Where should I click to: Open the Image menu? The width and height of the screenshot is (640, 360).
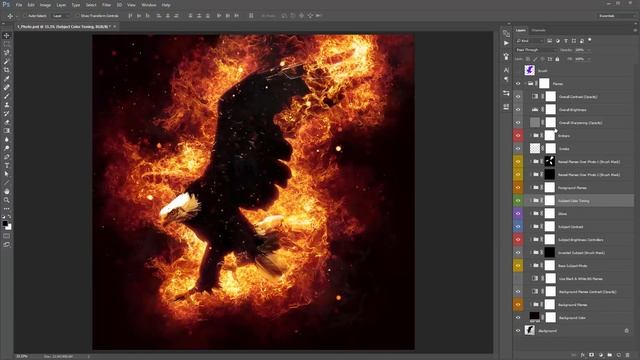[45, 5]
